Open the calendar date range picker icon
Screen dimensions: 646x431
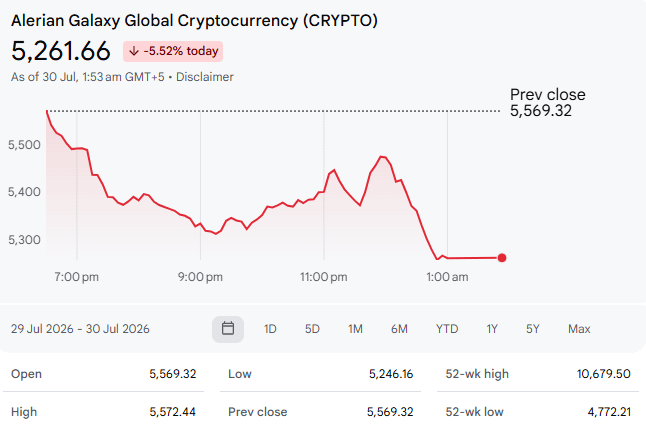[x=228, y=329]
